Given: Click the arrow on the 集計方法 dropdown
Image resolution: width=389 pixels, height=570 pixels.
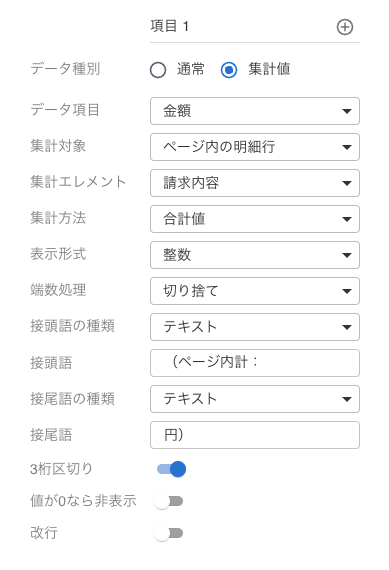Looking at the screenshot, I should pos(347,219).
